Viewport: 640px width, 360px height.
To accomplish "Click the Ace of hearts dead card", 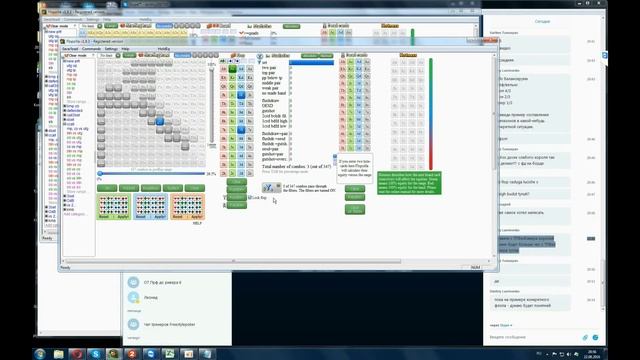I will 343,62.
